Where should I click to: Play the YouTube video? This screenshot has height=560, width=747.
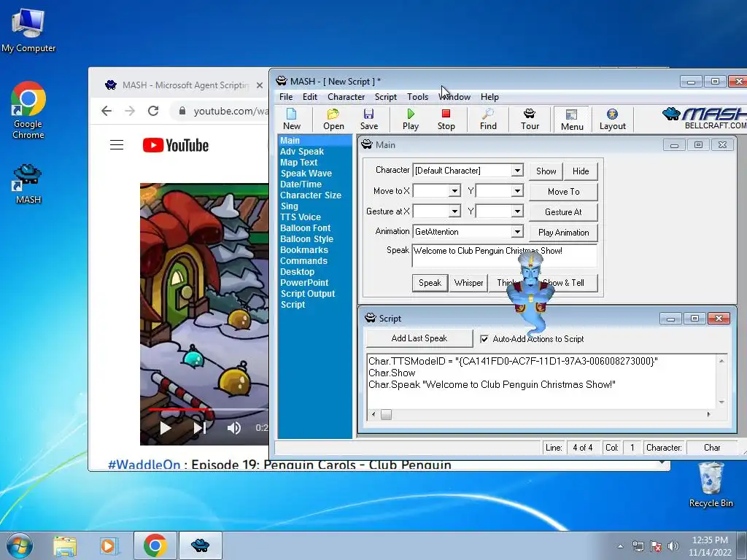click(166, 427)
